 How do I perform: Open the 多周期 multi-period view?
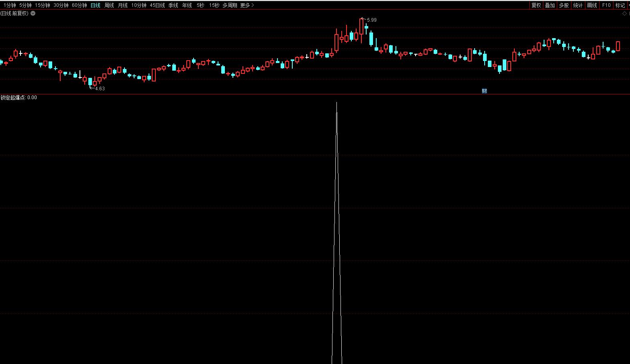click(230, 5)
